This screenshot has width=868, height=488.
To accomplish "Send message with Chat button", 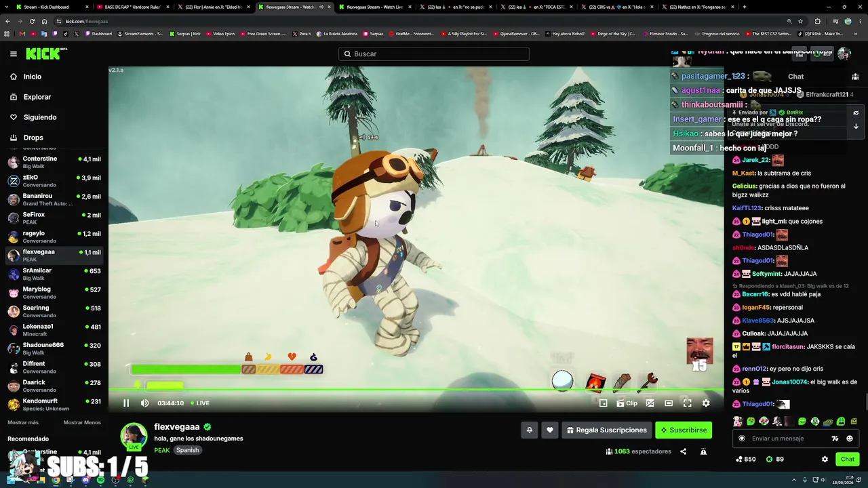I will (x=848, y=460).
